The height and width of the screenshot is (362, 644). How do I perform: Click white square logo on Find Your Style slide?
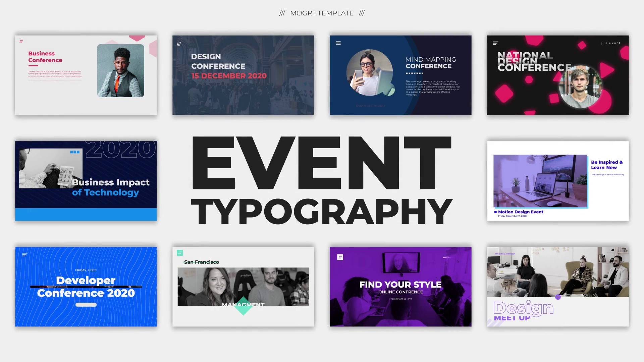click(x=340, y=257)
